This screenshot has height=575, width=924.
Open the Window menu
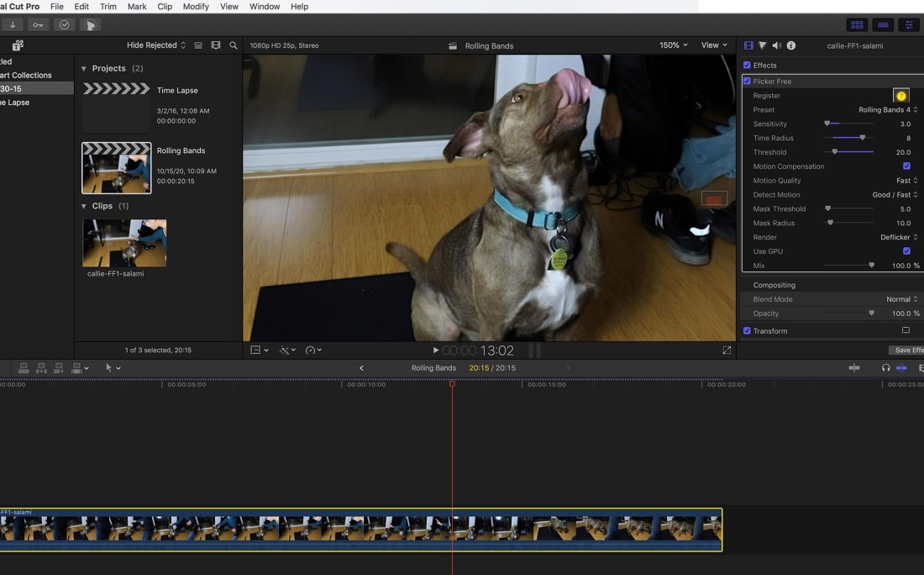tap(265, 7)
